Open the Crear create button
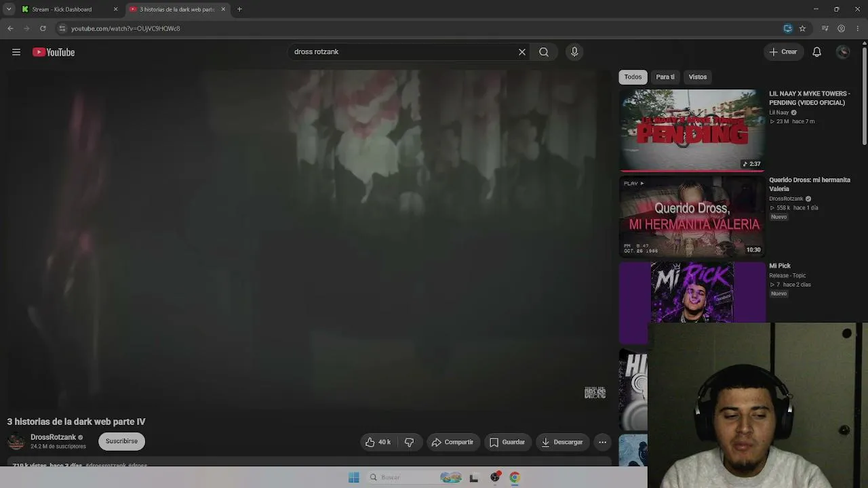 click(783, 52)
